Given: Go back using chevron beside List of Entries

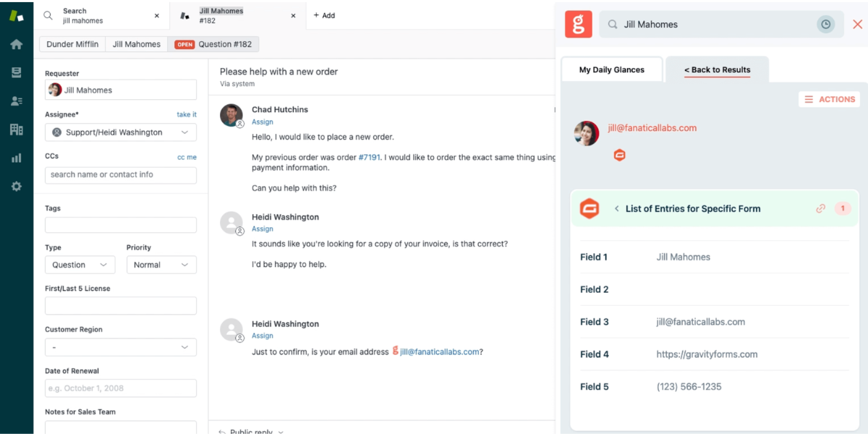Looking at the screenshot, I should [616, 208].
